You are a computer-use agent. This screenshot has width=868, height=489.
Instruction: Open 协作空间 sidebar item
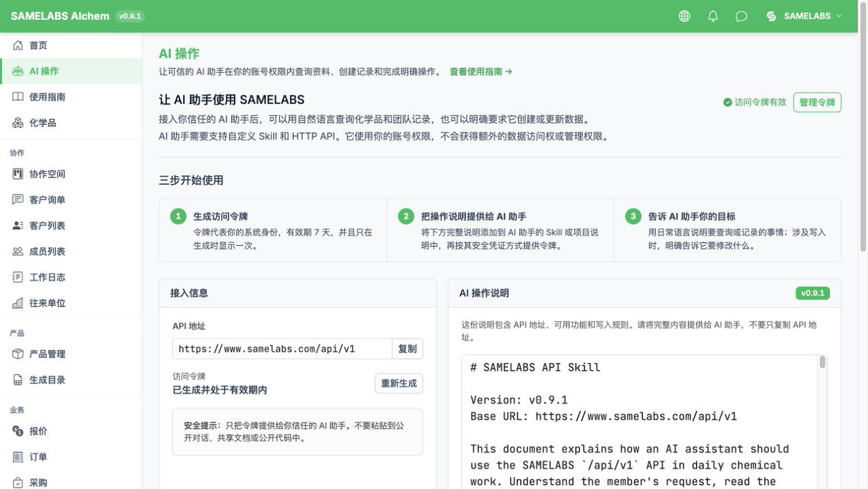pyautogui.click(x=71, y=174)
